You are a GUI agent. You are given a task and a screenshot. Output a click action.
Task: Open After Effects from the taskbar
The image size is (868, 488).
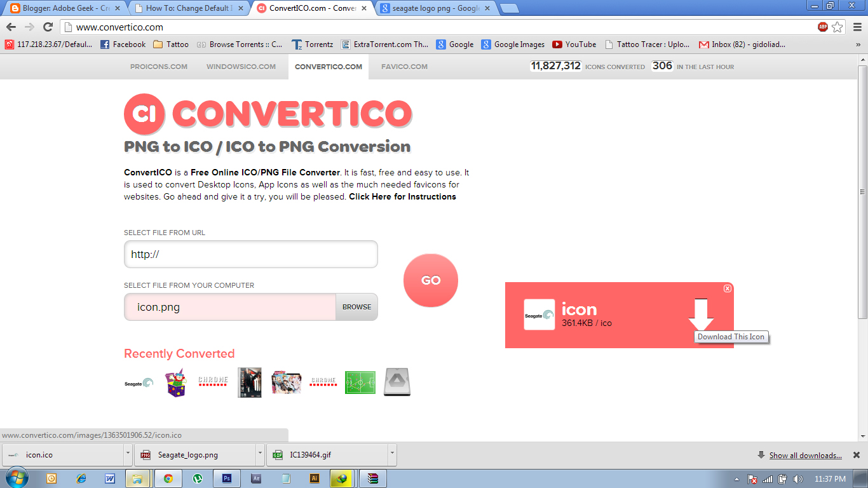256,478
